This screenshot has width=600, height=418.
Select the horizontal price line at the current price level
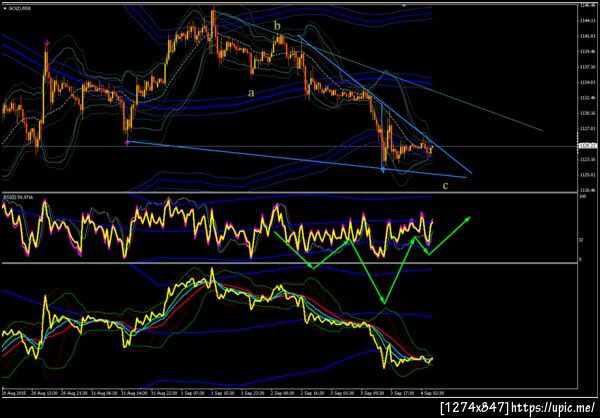(x=290, y=146)
